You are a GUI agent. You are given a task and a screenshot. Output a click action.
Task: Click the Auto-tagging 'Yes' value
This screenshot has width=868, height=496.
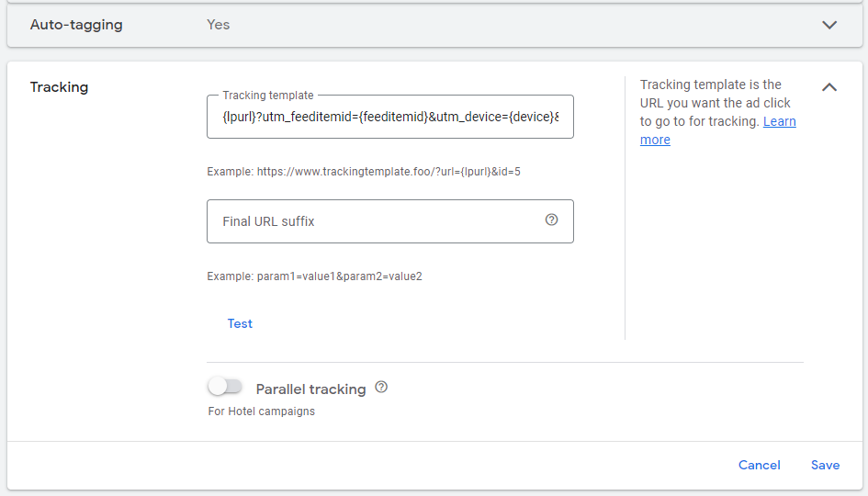click(219, 25)
